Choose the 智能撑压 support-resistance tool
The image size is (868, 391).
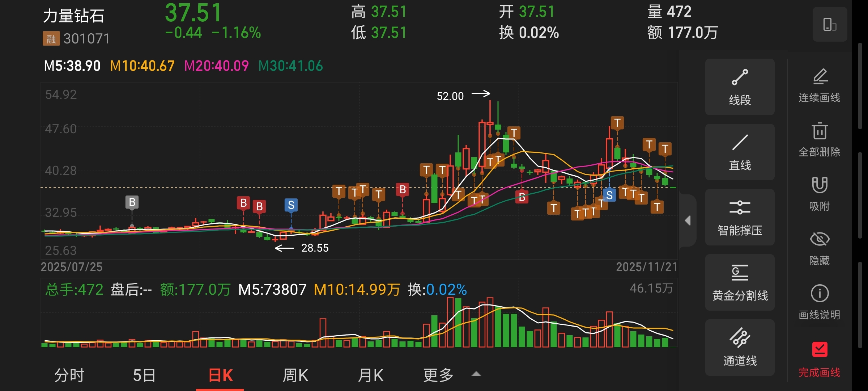point(740,217)
